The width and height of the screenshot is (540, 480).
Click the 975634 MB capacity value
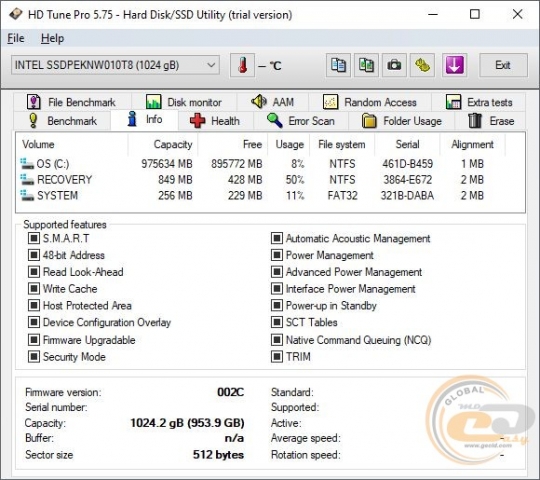pyautogui.click(x=167, y=164)
